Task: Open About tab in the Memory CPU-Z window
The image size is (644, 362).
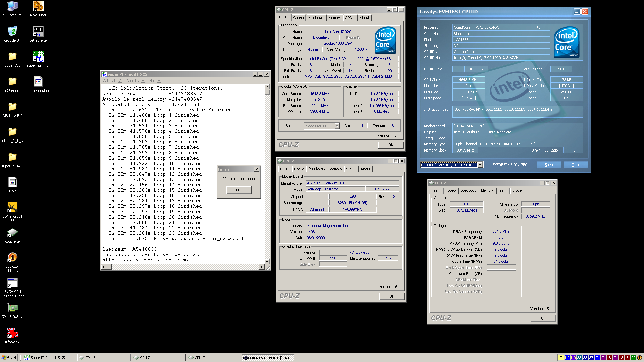Action: click(517, 191)
